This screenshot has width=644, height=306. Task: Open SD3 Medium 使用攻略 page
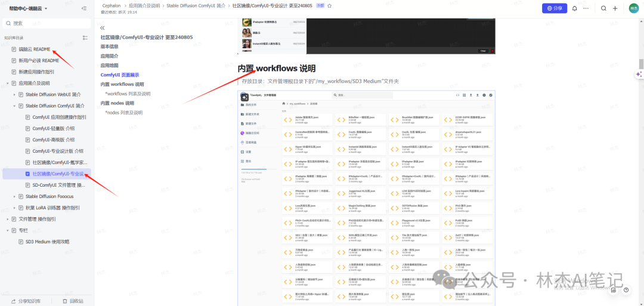coord(48,242)
